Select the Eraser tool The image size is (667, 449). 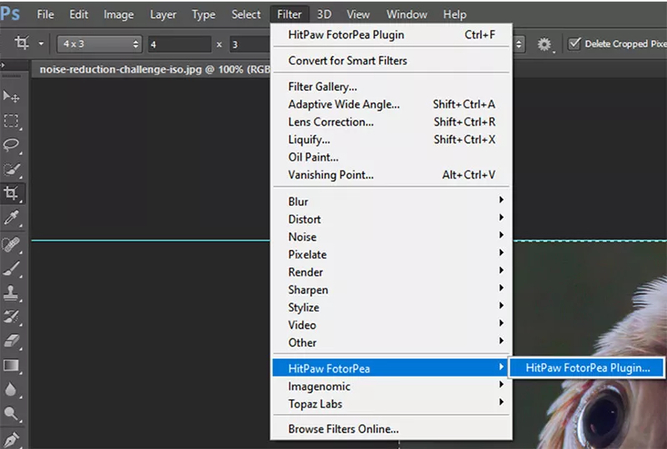[x=12, y=341]
